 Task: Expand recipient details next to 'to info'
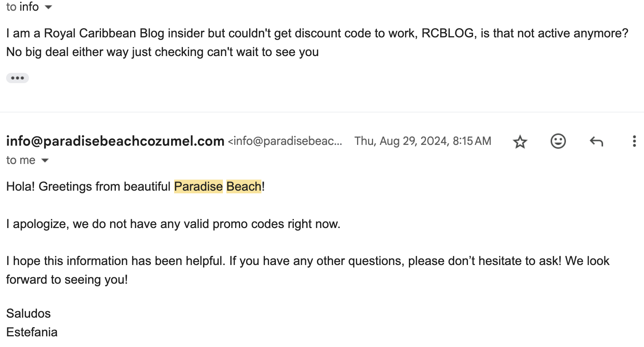click(48, 7)
